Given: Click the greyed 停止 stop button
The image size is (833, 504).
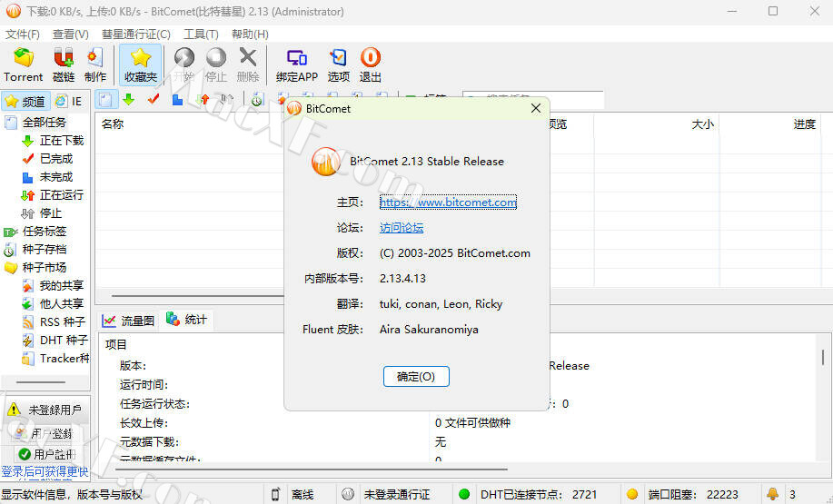Looking at the screenshot, I should pos(215,64).
